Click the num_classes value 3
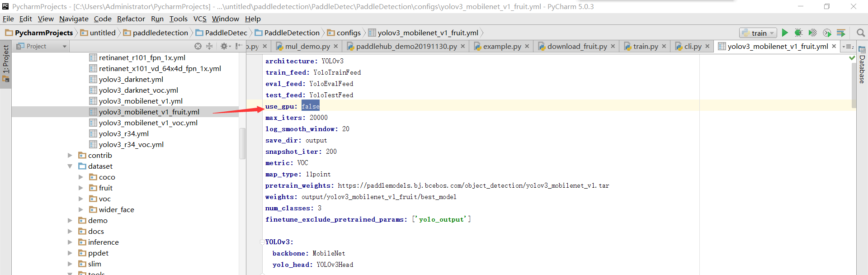This screenshot has width=868, height=275. point(320,208)
